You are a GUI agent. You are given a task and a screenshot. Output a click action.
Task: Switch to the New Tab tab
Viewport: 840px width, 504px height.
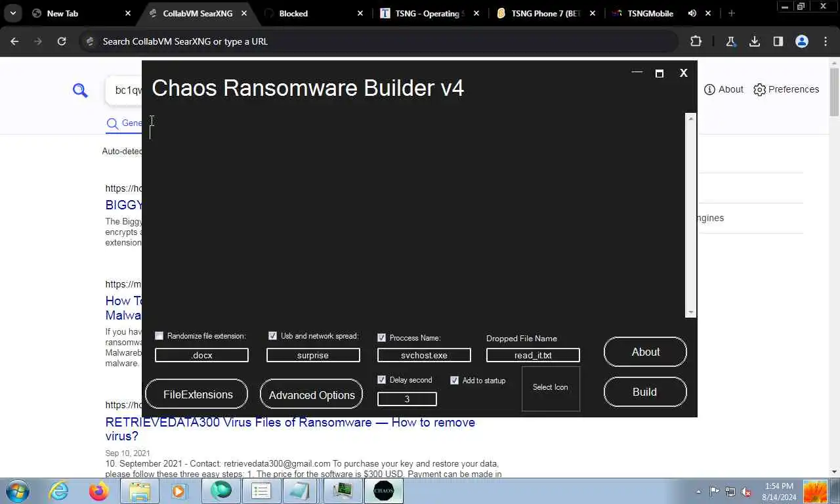pyautogui.click(x=81, y=13)
